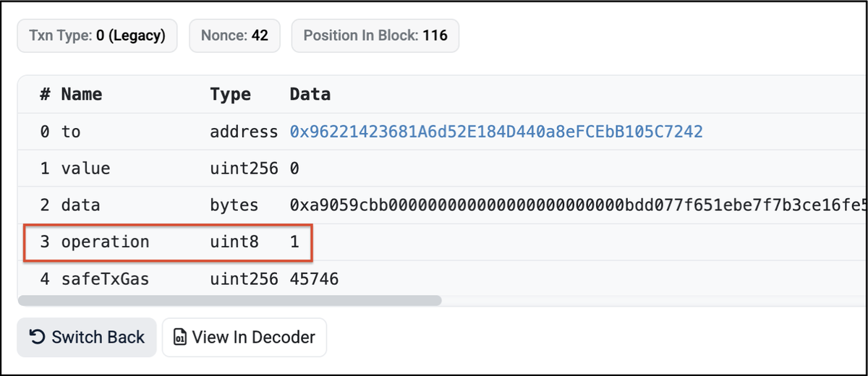868x376 pixels.
Task: Click the horizontal scrollbar under the table
Action: tap(229, 299)
